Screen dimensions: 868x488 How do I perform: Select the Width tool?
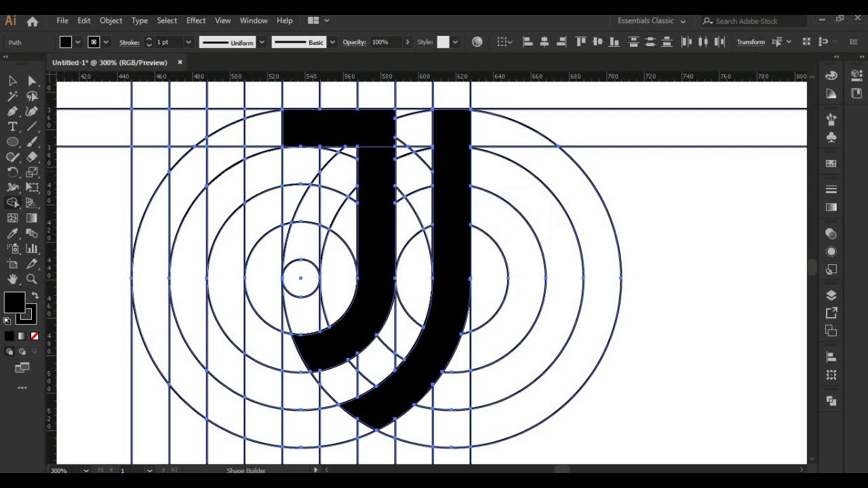tap(12, 187)
